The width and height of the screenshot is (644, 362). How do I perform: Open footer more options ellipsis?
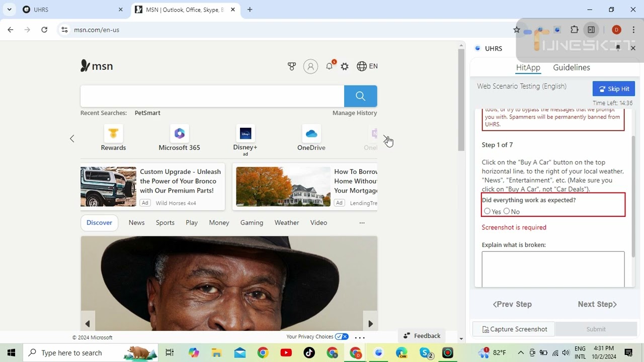click(360, 337)
